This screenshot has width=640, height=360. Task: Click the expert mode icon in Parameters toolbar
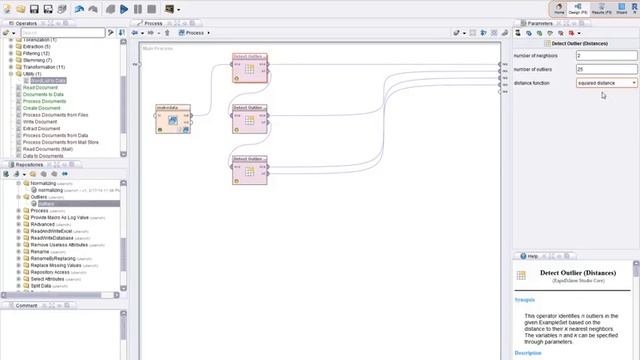pyautogui.click(x=518, y=33)
